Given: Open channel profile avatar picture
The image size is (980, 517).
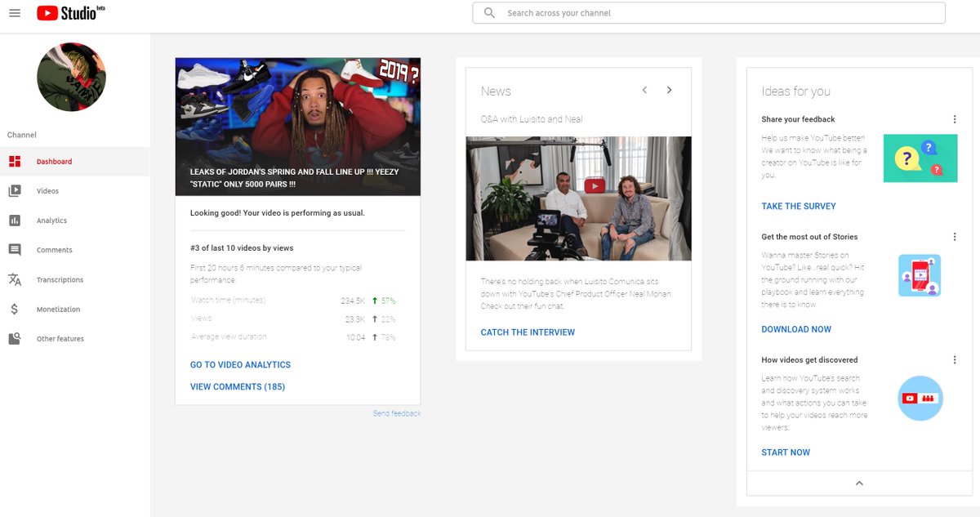Looking at the screenshot, I should pyautogui.click(x=71, y=77).
